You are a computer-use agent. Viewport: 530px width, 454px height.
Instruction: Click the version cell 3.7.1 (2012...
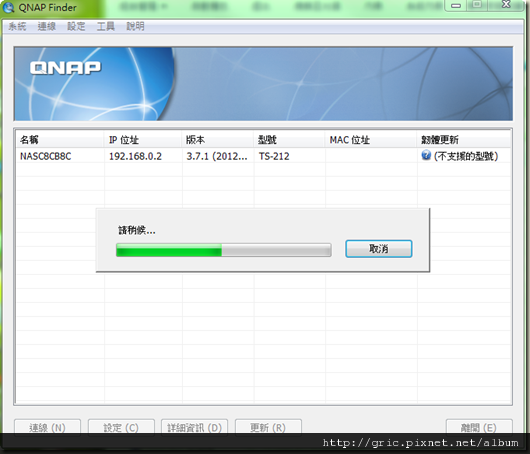(217, 156)
